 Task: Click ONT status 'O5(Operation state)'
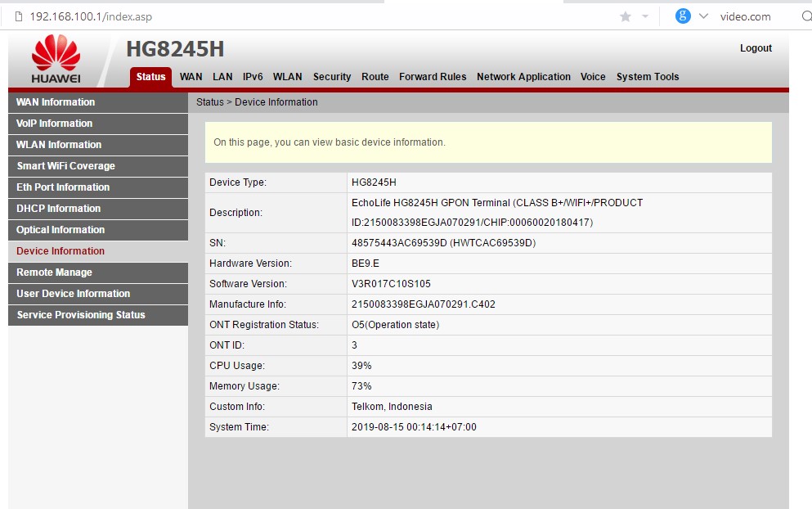click(x=395, y=325)
